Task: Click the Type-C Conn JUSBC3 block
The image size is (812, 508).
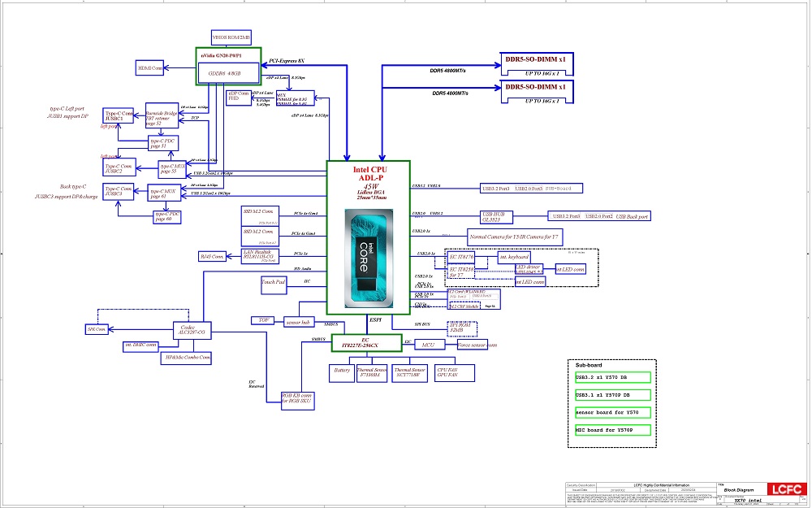Action: (x=118, y=191)
